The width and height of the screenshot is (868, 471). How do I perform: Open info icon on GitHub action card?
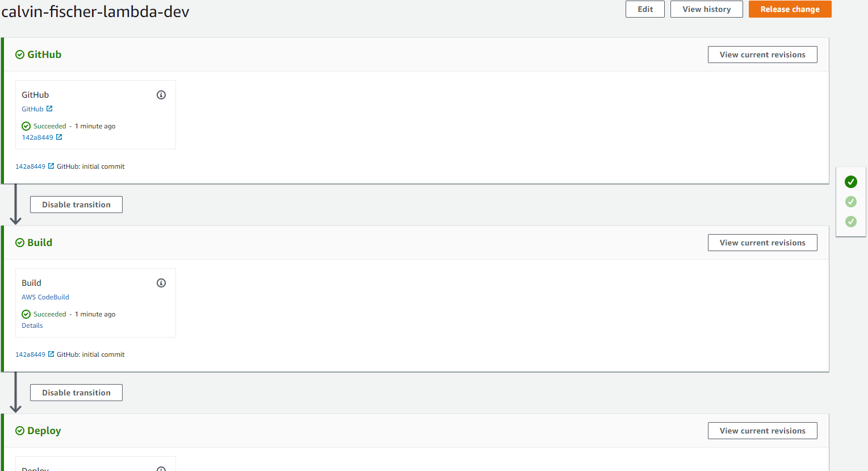coord(161,95)
